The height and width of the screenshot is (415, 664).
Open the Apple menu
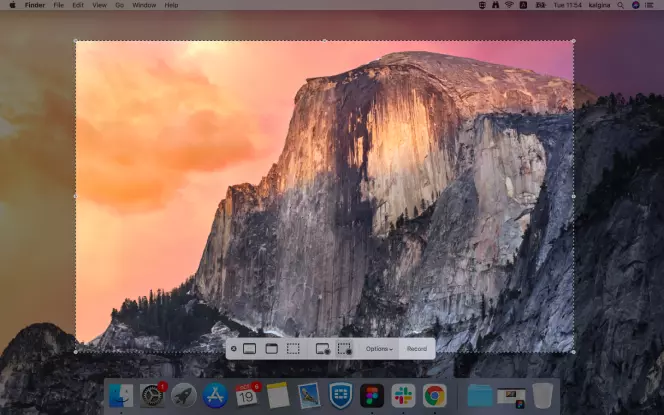tap(12, 5)
